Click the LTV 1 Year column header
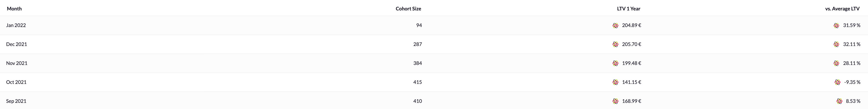 point(628,9)
